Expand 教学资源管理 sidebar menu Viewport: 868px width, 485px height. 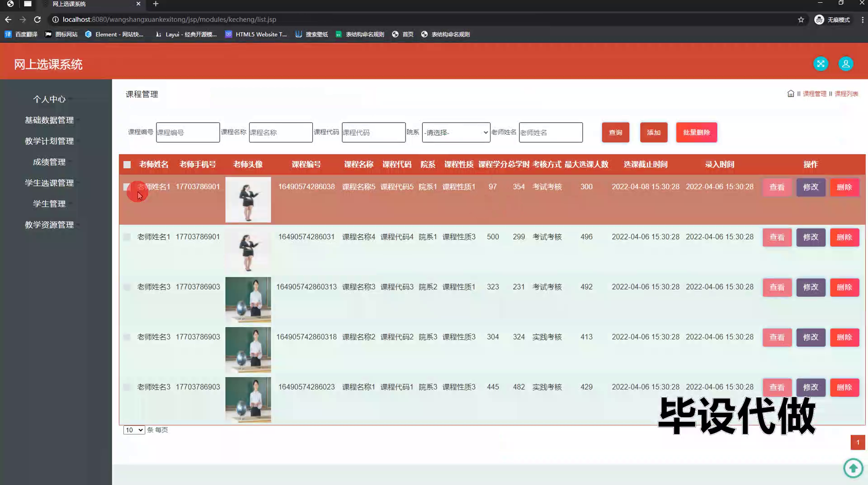point(49,225)
